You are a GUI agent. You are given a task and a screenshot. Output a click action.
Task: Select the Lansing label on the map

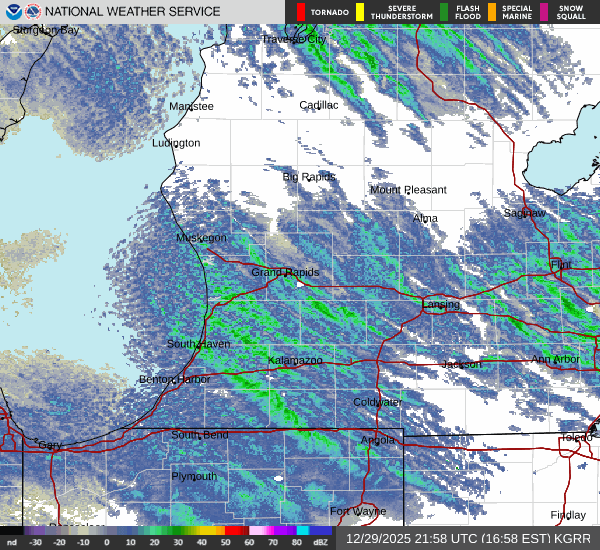pyautogui.click(x=440, y=304)
